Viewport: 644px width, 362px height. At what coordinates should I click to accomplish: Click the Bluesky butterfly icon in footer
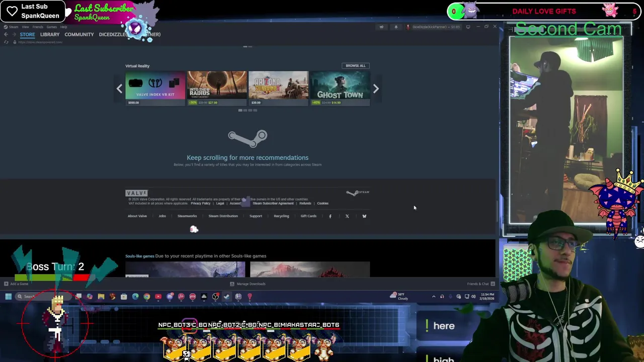tap(364, 216)
